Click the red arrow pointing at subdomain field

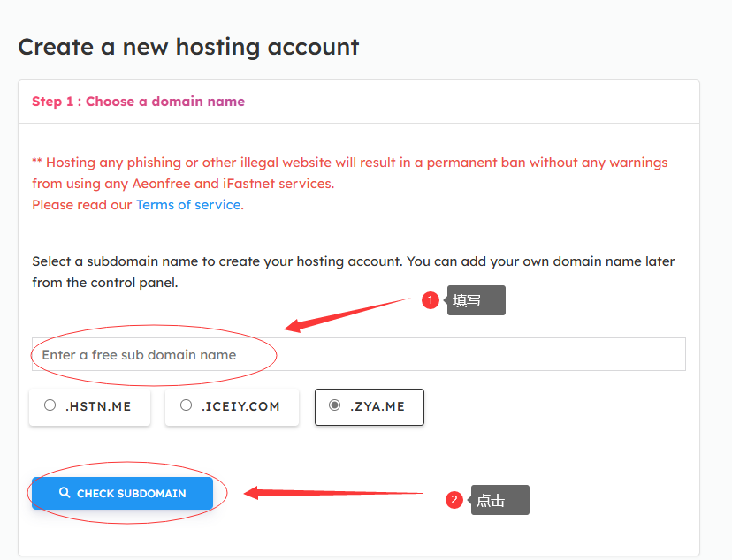click(x=347, y=315)
